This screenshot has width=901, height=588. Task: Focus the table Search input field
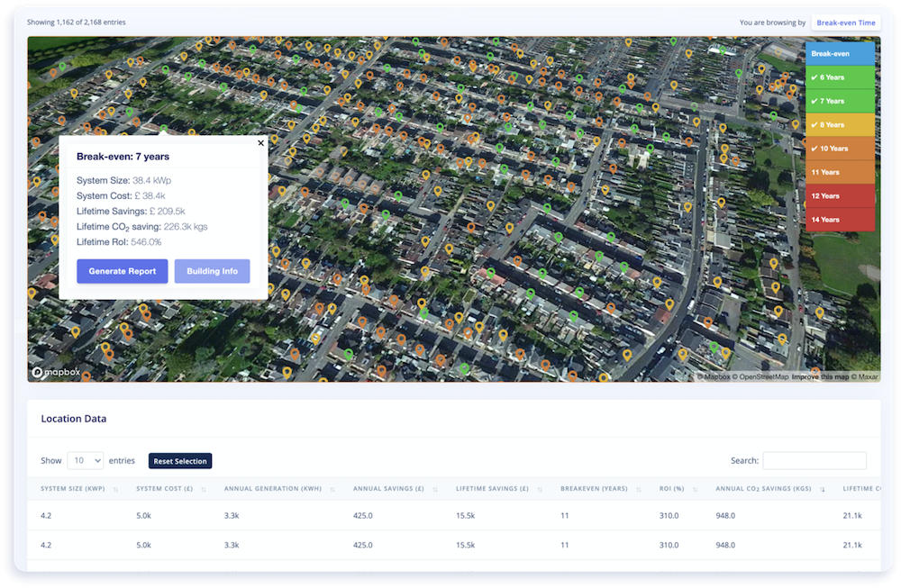point(814,460)
